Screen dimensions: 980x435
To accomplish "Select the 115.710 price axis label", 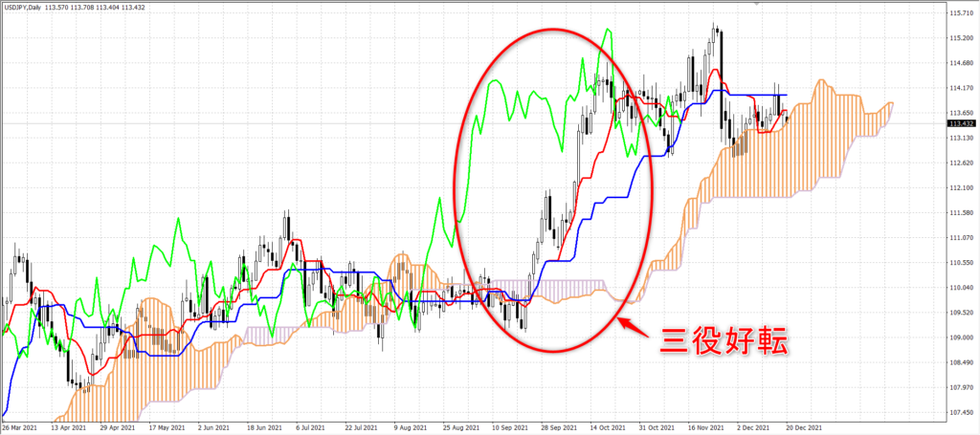I will [x=961, y=13].
